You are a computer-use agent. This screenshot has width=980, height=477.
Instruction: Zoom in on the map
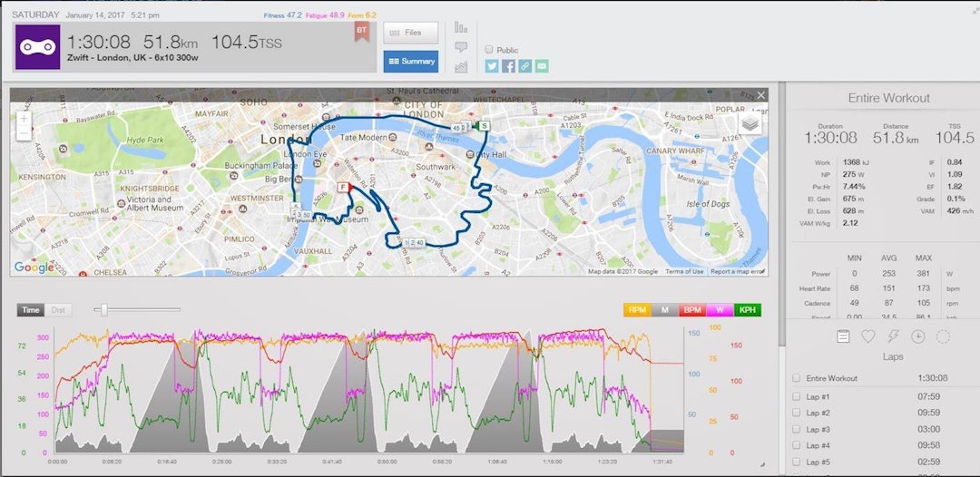pos(24,119)
